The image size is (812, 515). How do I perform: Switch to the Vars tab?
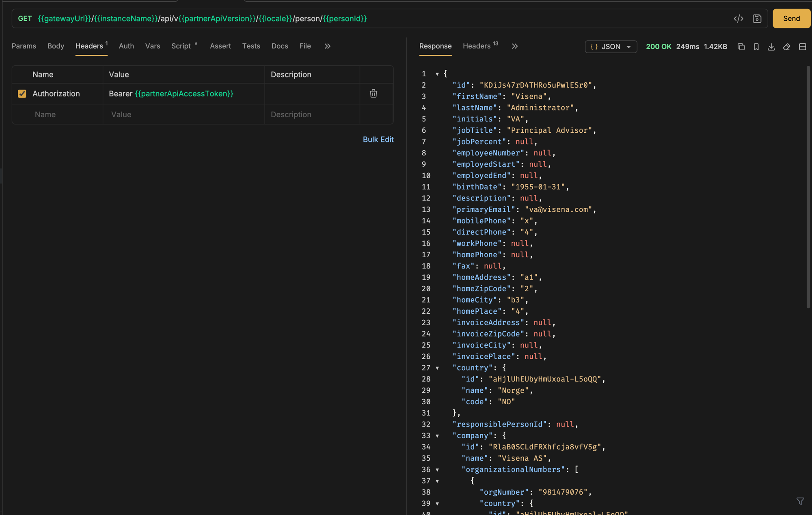click(x=153, y=46)
